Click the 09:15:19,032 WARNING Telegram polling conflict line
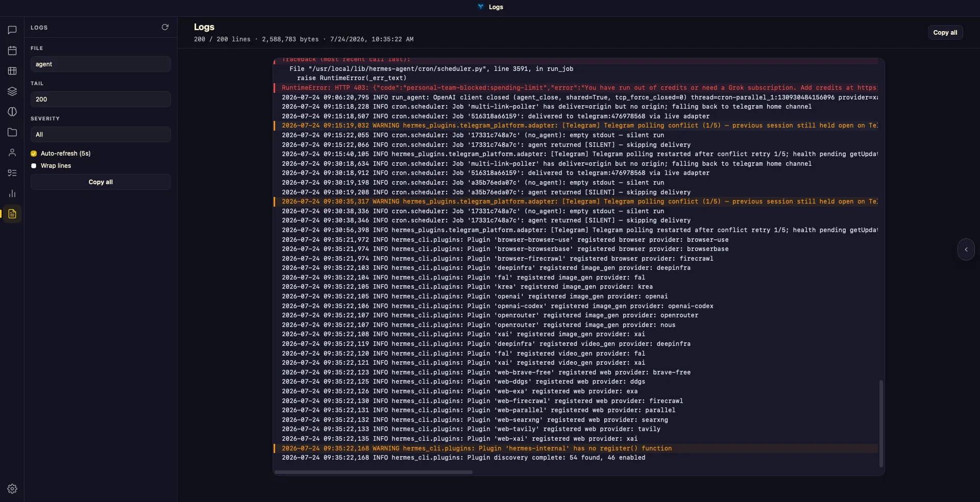This screenshot has width=980, height=502. pos(576,125)
